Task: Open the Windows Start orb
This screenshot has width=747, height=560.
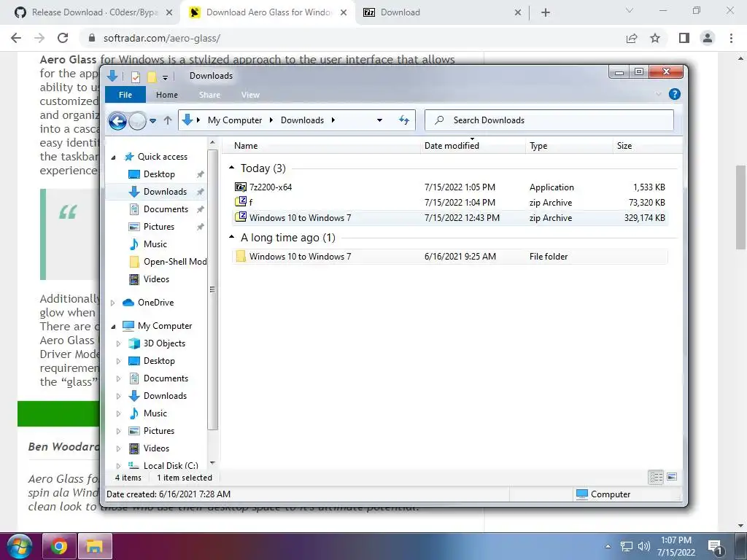Action: pos(20,546)
